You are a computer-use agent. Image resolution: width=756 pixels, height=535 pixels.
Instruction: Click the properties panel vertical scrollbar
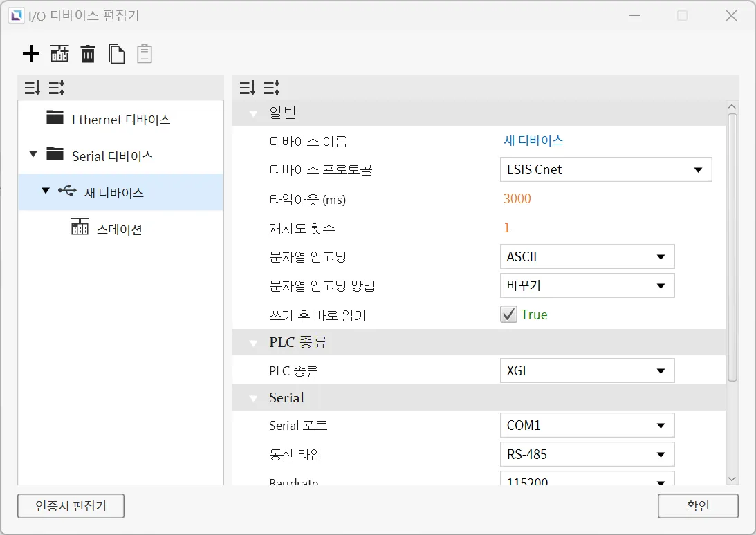pyautogui.click(x=732, y=245)
